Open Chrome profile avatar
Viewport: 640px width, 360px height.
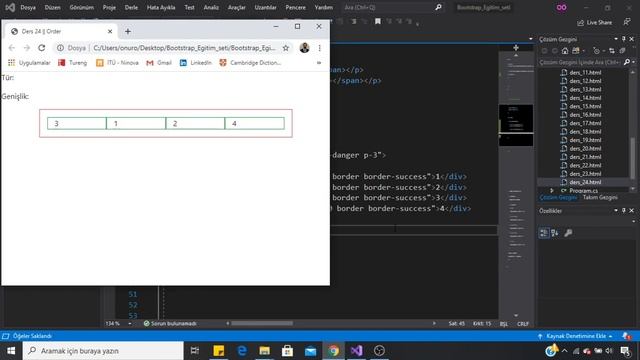tap(304, 48)
